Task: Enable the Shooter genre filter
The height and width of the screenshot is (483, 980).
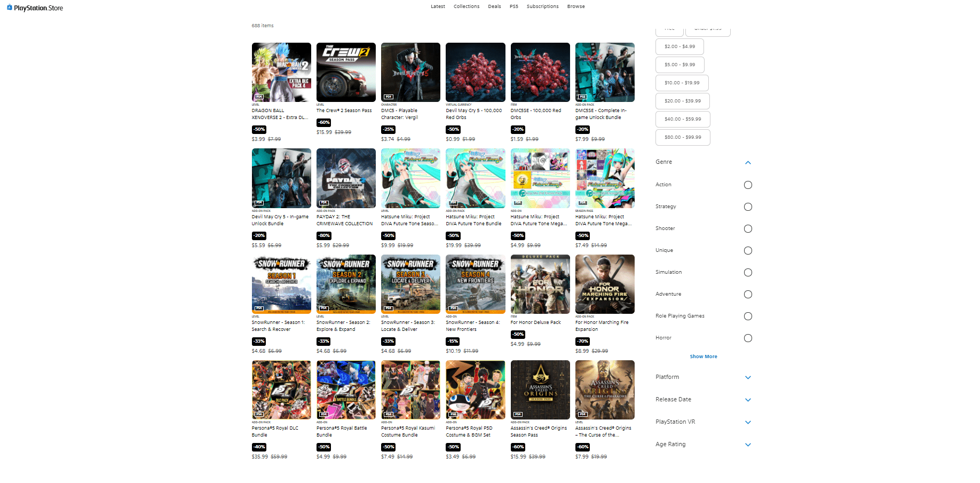Action: [x=748, y=229]
